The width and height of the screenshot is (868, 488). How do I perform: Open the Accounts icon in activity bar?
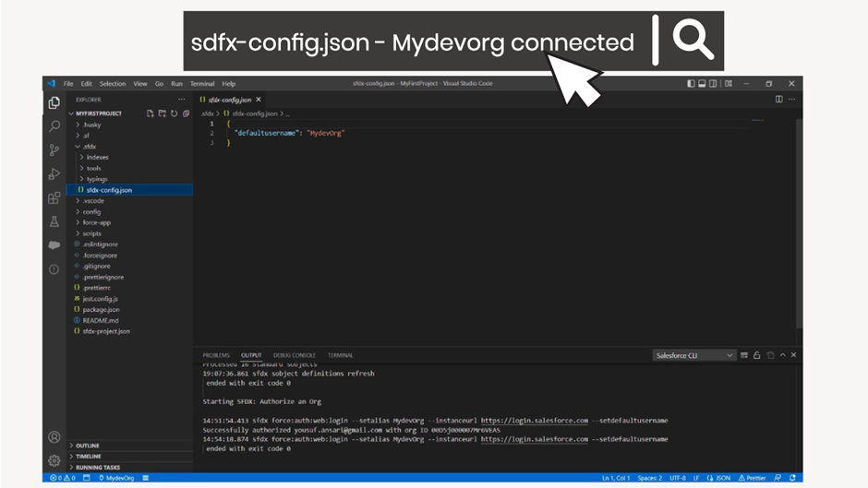[54, 437]
